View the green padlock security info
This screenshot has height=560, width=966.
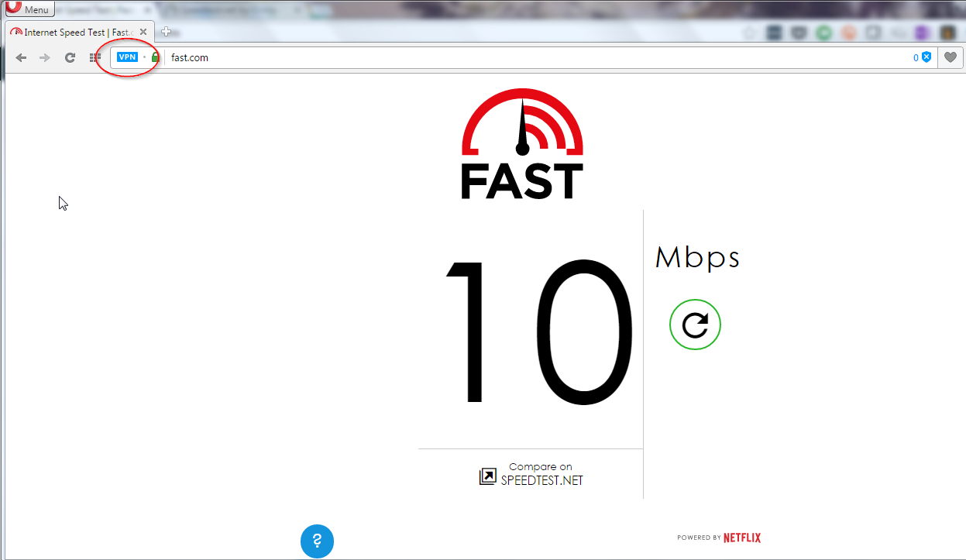click(x=155, y=57)
